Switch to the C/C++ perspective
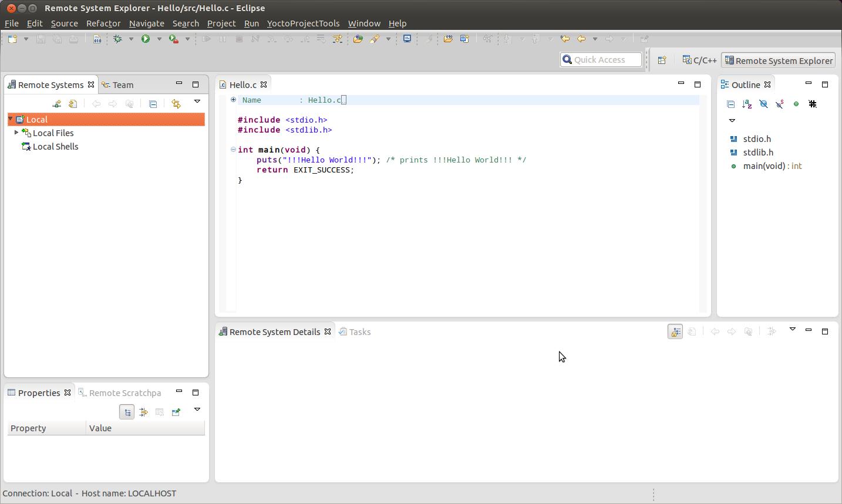This screenshot has width=842, height=504. (x=699, y=60)
